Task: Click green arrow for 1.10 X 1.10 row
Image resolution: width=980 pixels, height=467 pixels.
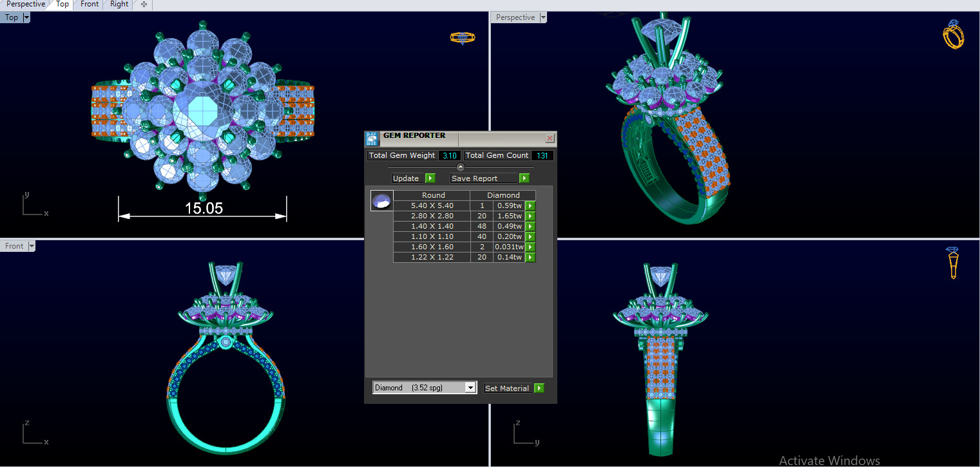Action: pyautogui.click(x=530, y=237)
